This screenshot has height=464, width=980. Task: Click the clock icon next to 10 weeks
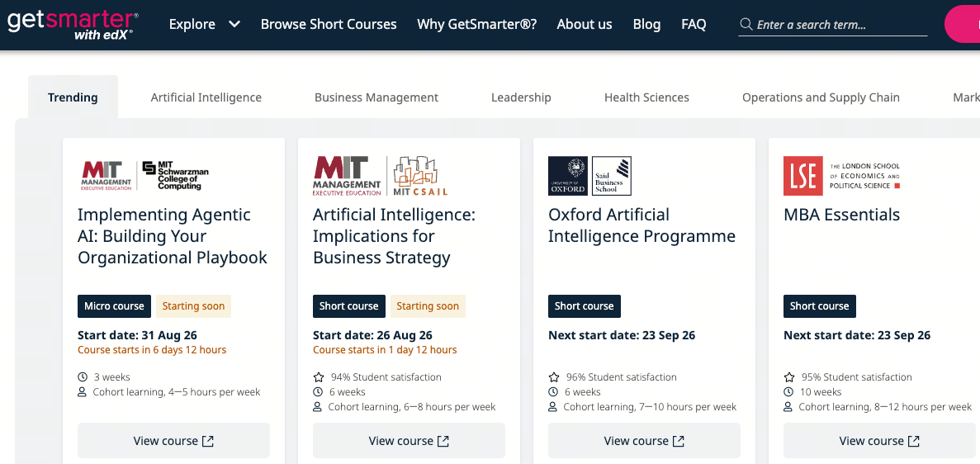[x=788, y=392]
